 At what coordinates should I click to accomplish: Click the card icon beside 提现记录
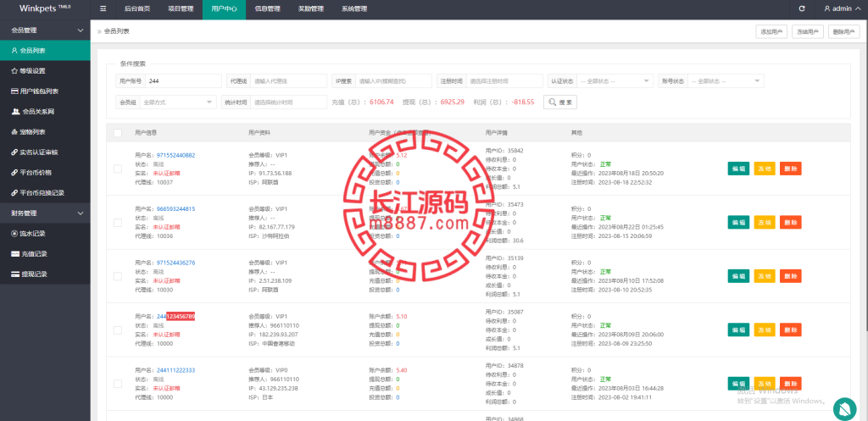(15, 274)
